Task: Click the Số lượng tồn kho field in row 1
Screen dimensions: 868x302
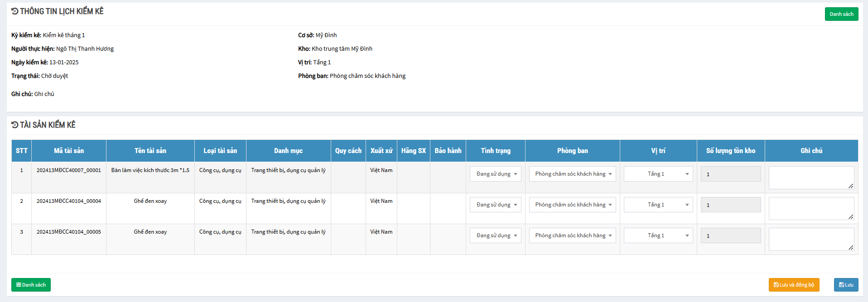Action: (730, 174)
